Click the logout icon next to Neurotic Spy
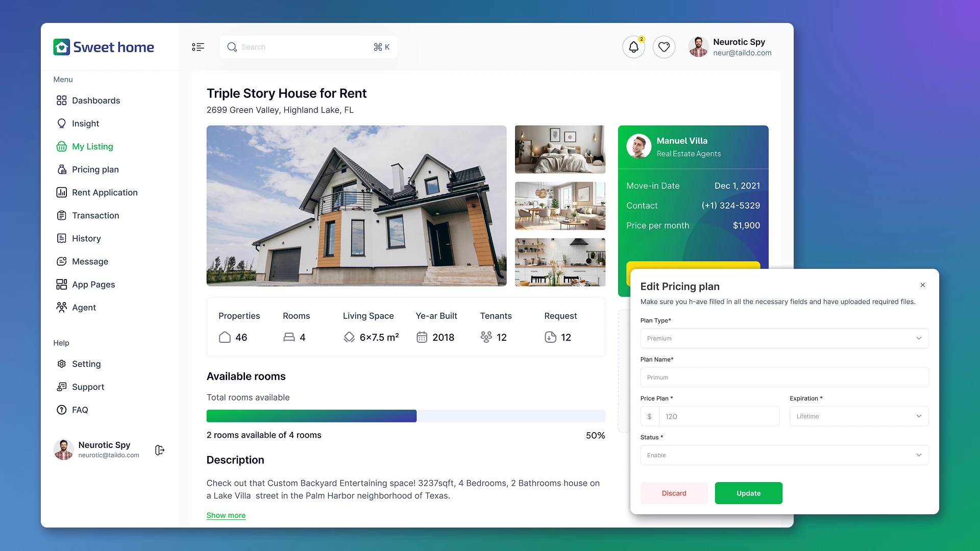This screenshot has width=980, height=551. (x=159, y=450)
